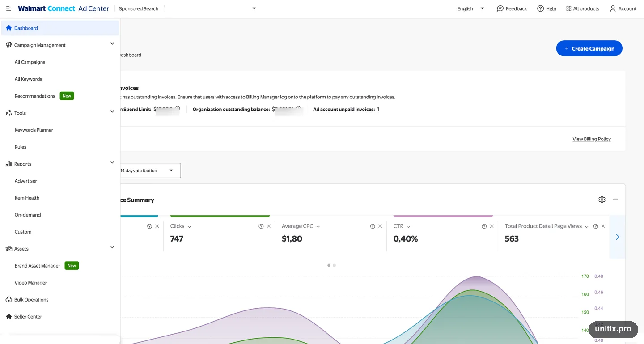This screenshot has width=644, height=344.
Task: Click the Assets sidebar icon
Action: 8,249
